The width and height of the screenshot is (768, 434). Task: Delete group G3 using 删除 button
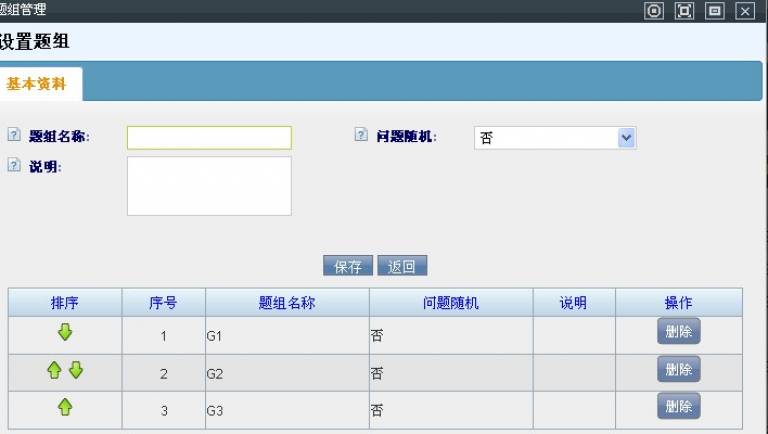[678, 406]
